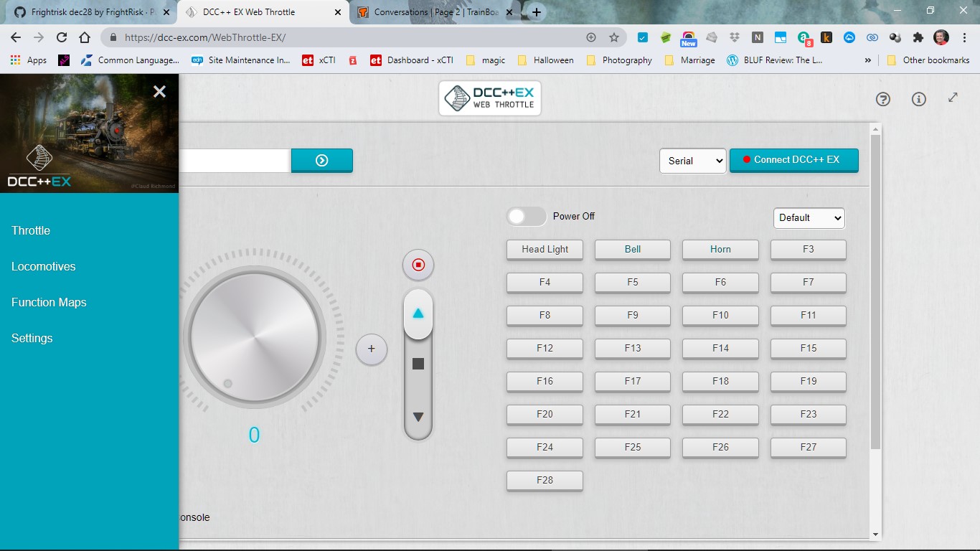Open the info icon
The width and height of the screenshot is (980, 551).
coord(918,100)
